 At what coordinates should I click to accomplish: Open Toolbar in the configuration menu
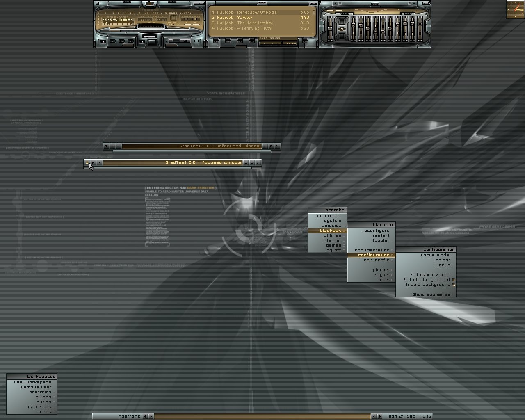pos(426,260)
